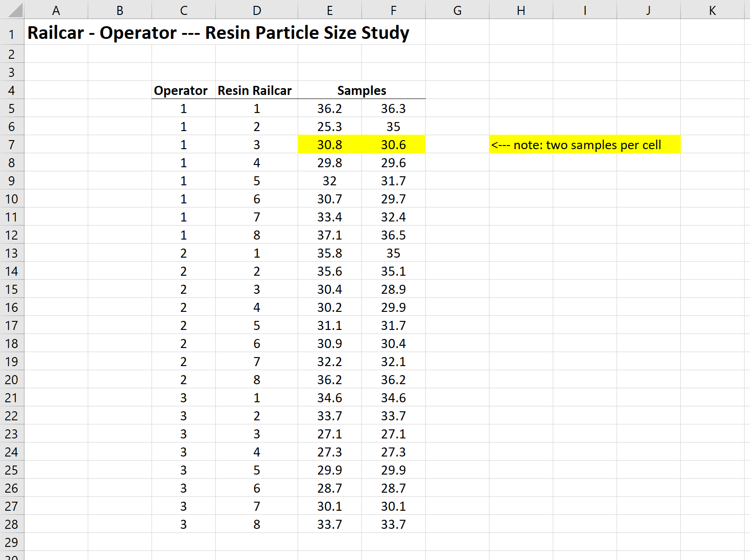Select column B header

pos(120,9)
